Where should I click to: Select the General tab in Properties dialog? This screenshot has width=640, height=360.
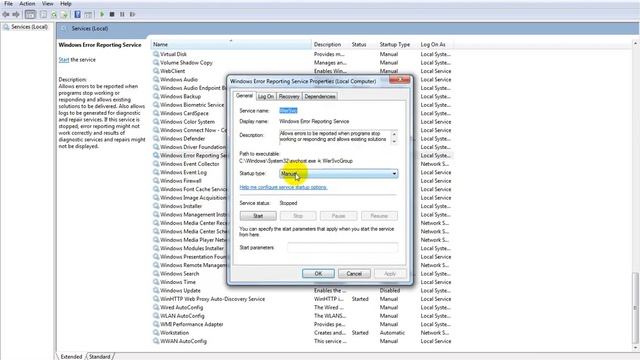tap(244, 96)
